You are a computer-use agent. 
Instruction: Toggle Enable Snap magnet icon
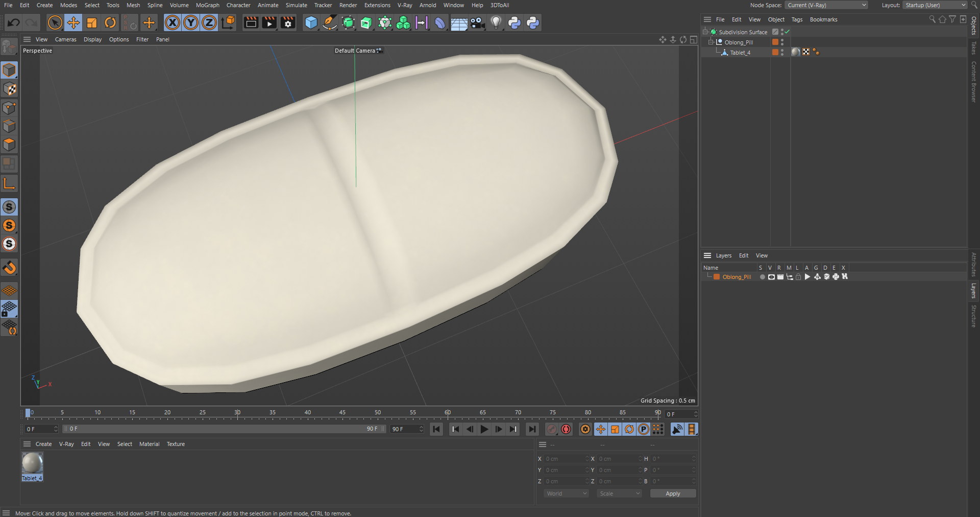point(9,267)
